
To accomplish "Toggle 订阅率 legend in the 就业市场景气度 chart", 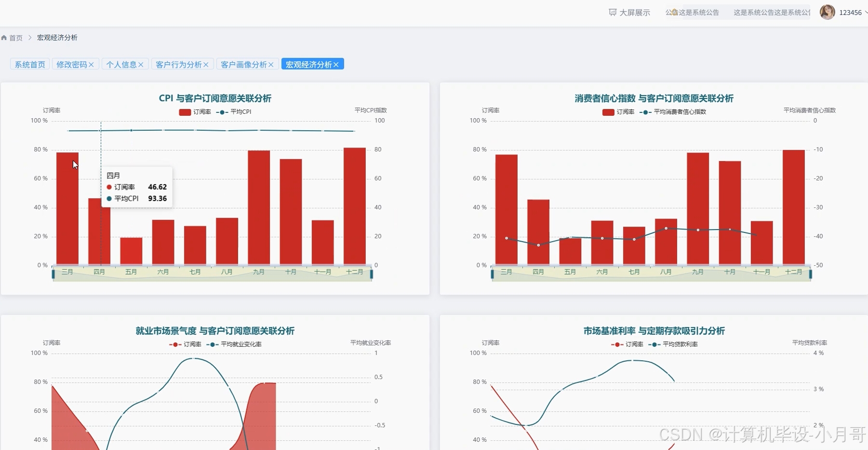I will [x=185, y=344].
